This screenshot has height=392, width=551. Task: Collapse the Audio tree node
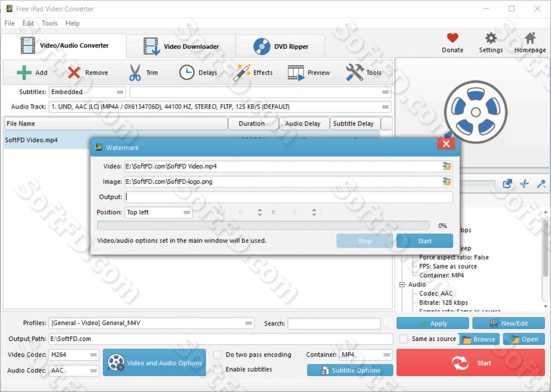(x=402, y=284)
